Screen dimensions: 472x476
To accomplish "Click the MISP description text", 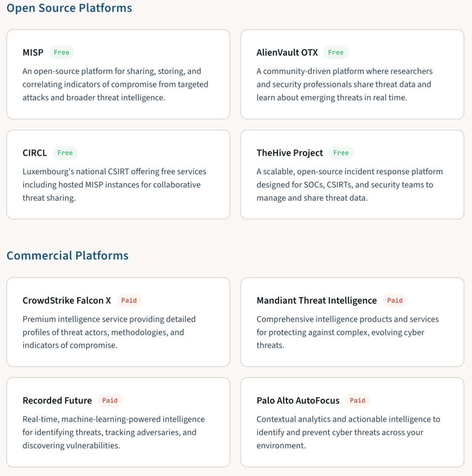I will coord(115,85).
